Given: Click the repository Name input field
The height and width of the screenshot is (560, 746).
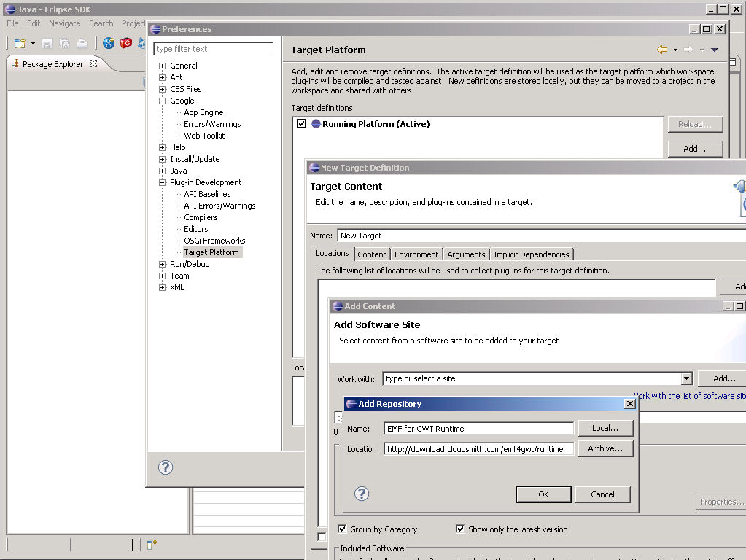Looking at the screenshot, I should click(478, 429).
